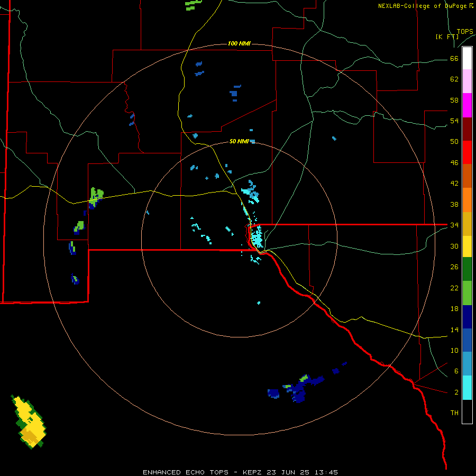Click the "100 NMI" range ring label
The width and height of the screenshot is (476, 476).
coord(239,43)
